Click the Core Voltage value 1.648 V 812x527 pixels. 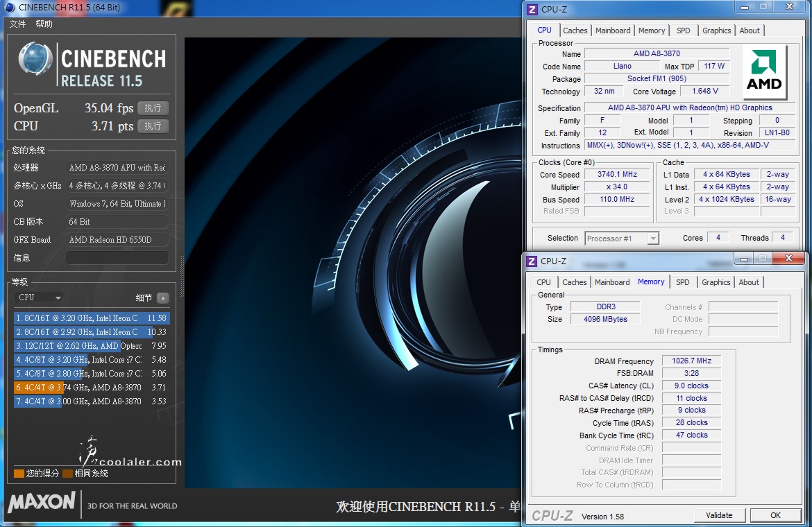705,91
